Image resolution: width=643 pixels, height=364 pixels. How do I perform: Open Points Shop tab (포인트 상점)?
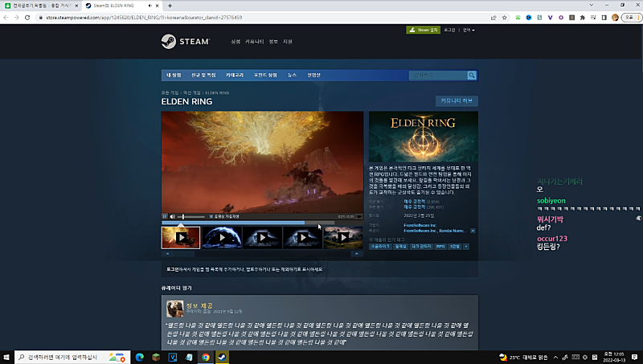tap(265, 76)
